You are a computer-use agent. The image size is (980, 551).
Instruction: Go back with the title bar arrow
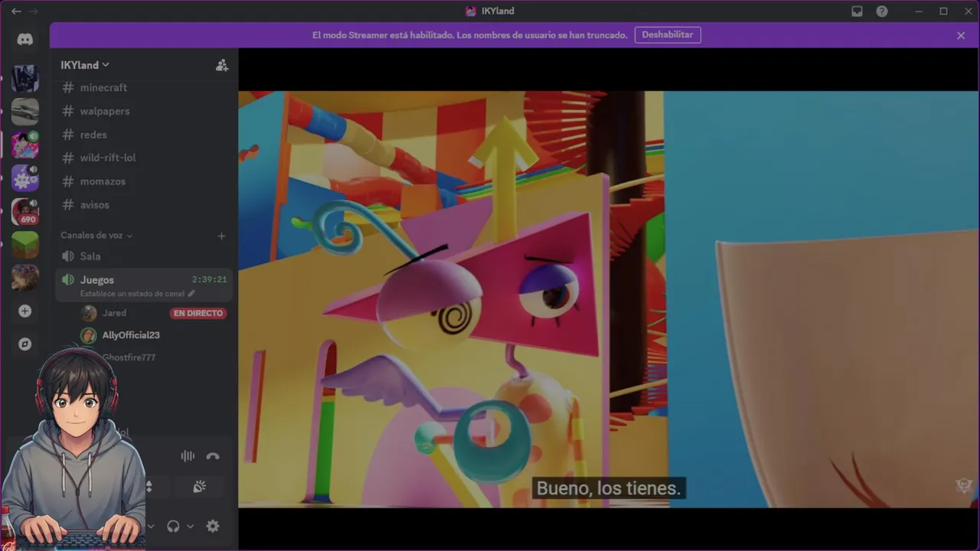click(16, 11)
